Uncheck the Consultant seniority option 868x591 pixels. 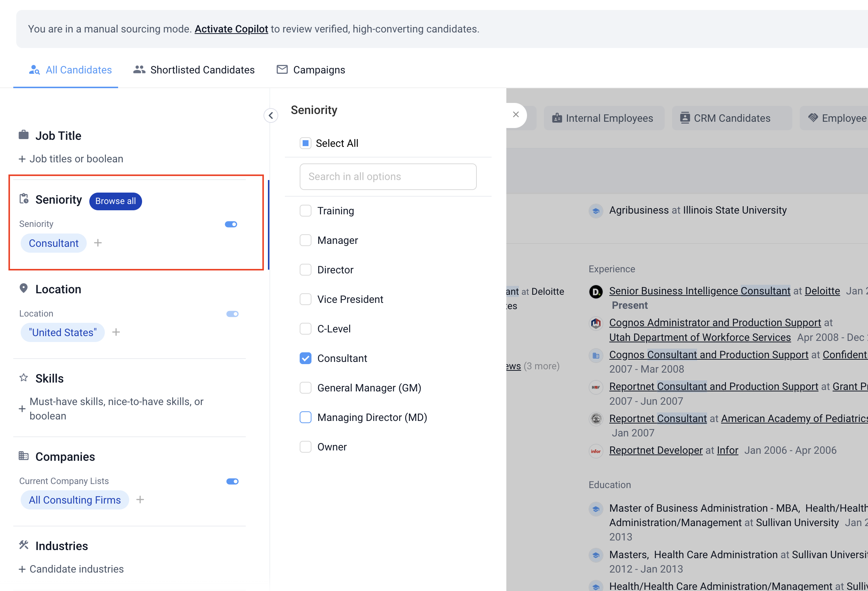point(306,359)
